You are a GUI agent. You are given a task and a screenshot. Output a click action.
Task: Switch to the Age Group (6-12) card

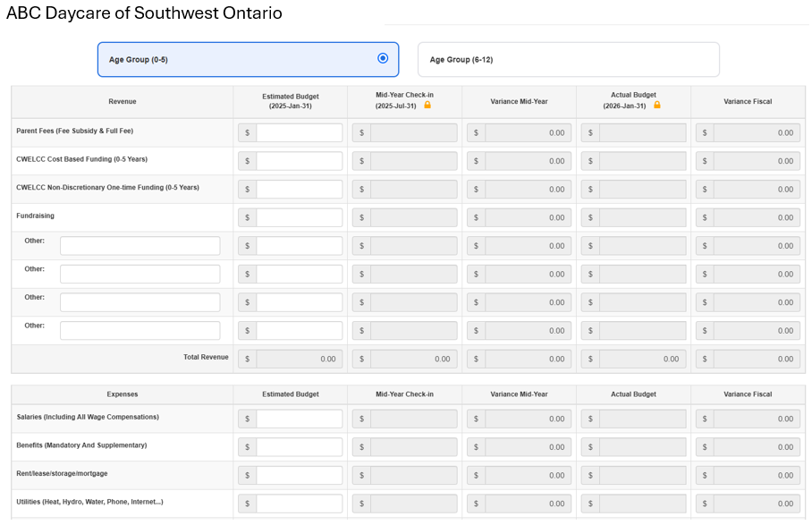[x=568, y=60]
